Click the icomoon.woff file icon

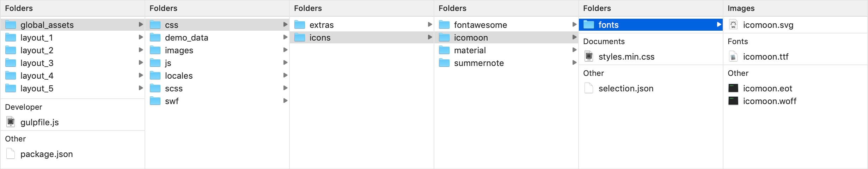coord(733,101)
